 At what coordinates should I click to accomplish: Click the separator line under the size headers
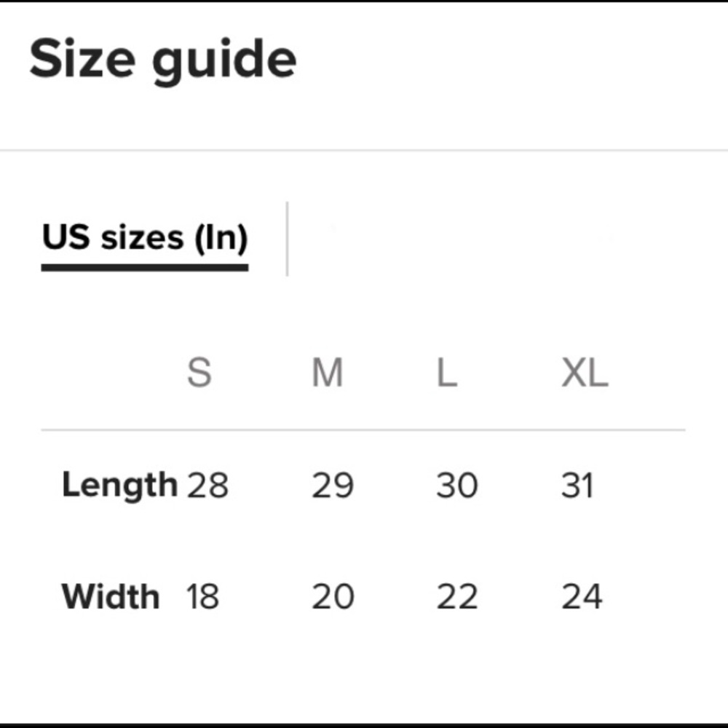click(x=363, y=430)
